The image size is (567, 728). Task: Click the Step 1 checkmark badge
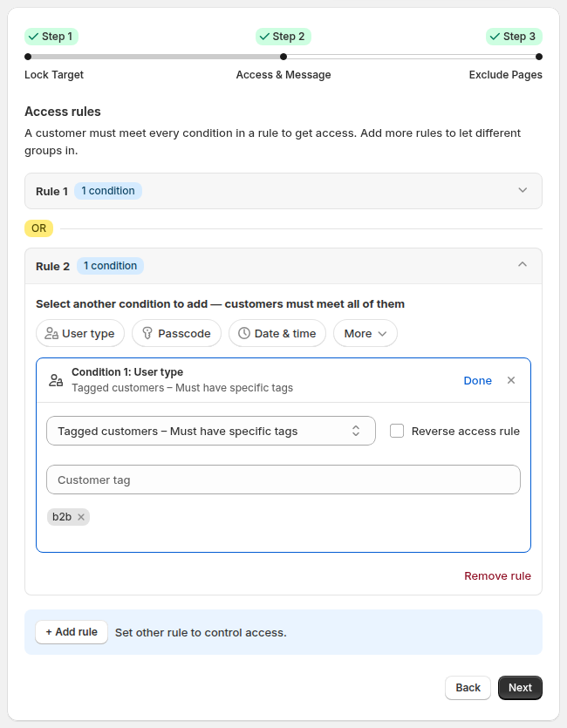(x=51, y=37)
